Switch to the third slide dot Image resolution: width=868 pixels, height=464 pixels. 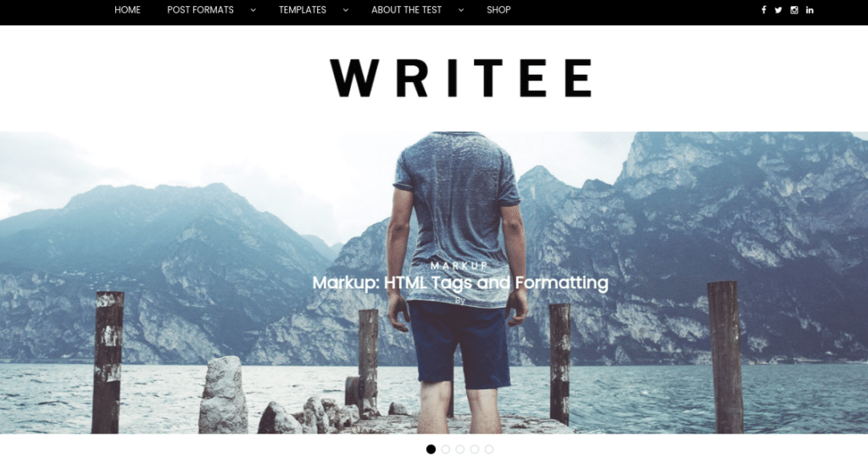[x=460, y=449]
